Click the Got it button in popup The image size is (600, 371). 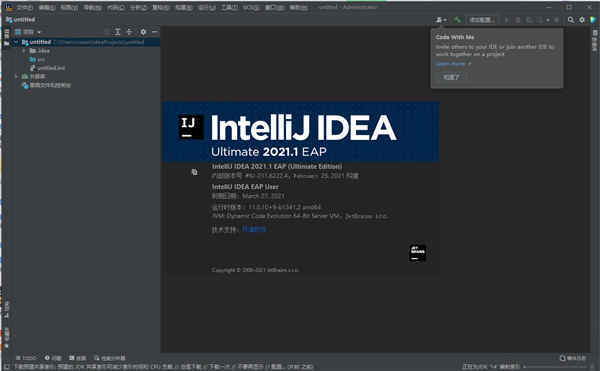pos(451,77)
